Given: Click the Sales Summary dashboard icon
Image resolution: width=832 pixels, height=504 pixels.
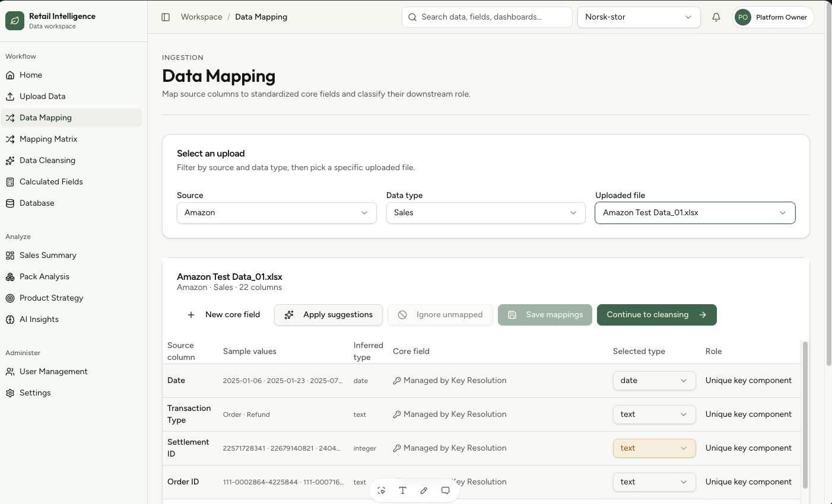Looking at the screenshot, I should 10,256.
